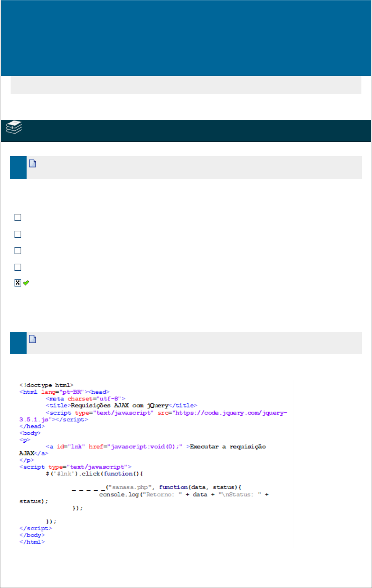This screenshot has width=372, height=588.
Task: Click the blank underscores placeholder in the code
Action: [88, 488]
